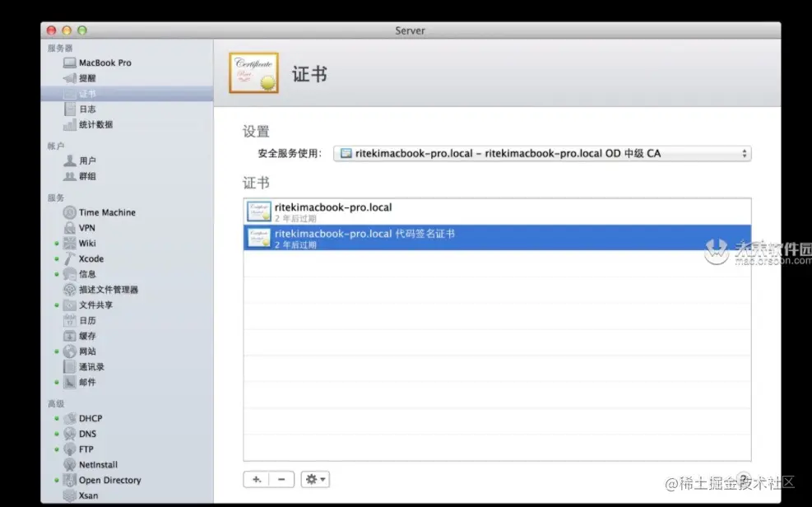Open the 安全服务使用 certificate dropdown
Viewport: 812px width, 507px height.
click(542, 154)
